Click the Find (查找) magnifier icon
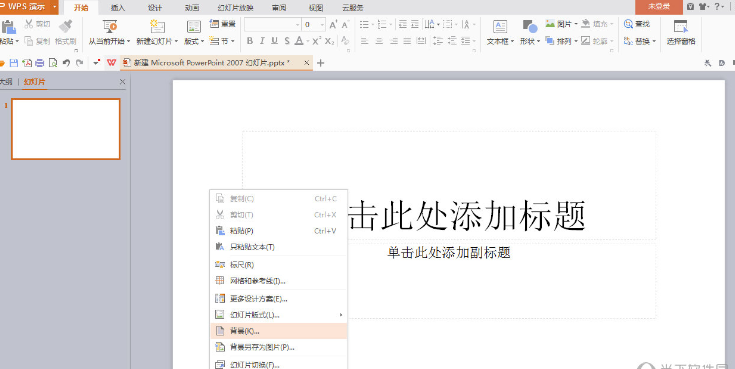Screen dimensions: 735x369 (629, 23)
